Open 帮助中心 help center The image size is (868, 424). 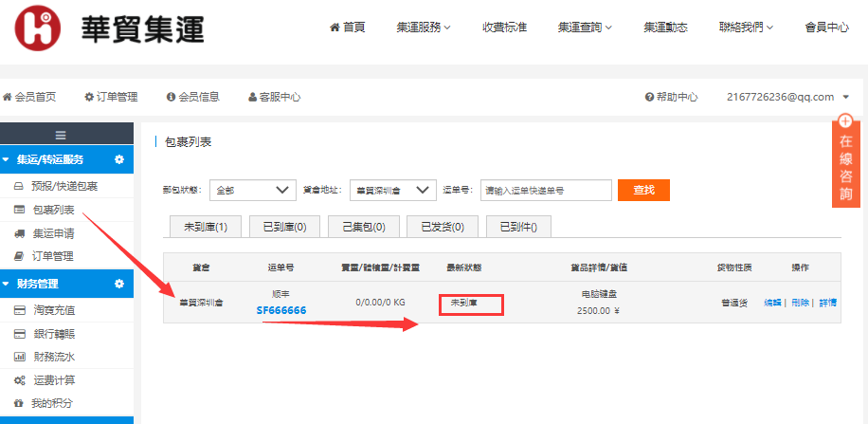[x=671, y=97]
